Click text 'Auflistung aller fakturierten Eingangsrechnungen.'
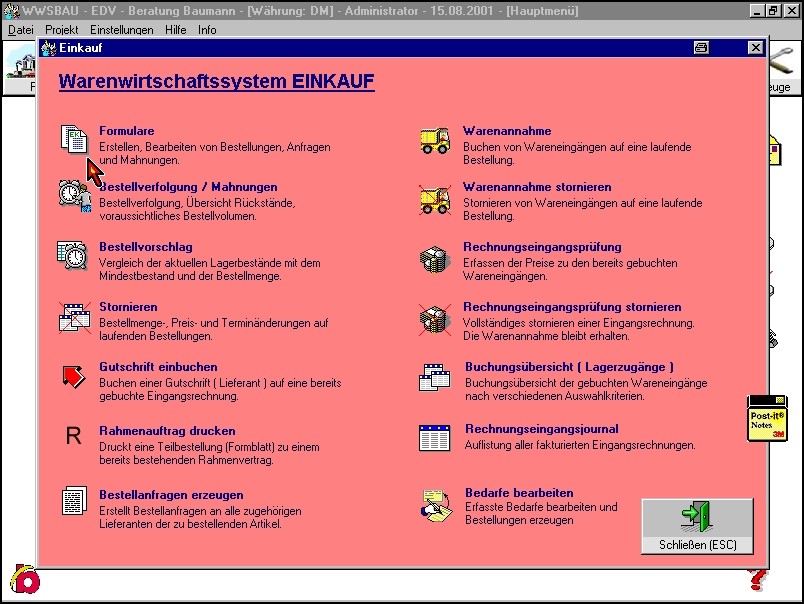This screenshot has width=804, height=604. (580, 445)
